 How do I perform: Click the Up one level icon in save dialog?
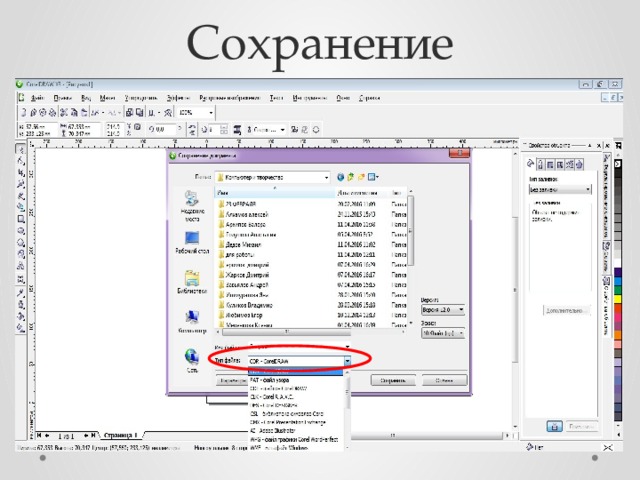click(x=351, y=177)
